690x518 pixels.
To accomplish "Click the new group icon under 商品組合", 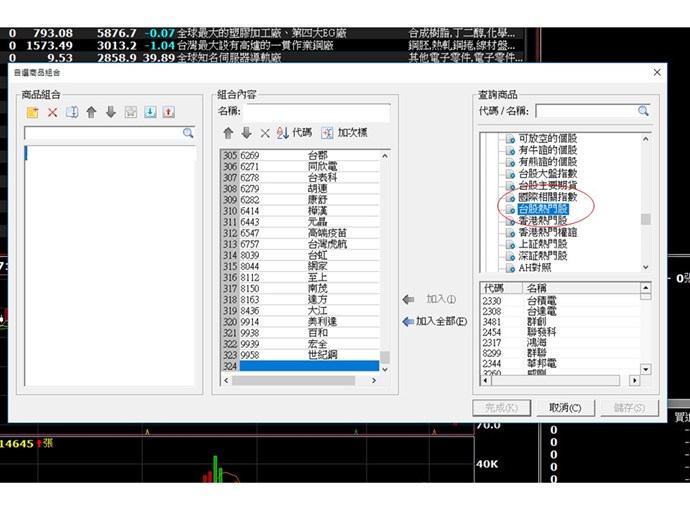I will (33, 112).
